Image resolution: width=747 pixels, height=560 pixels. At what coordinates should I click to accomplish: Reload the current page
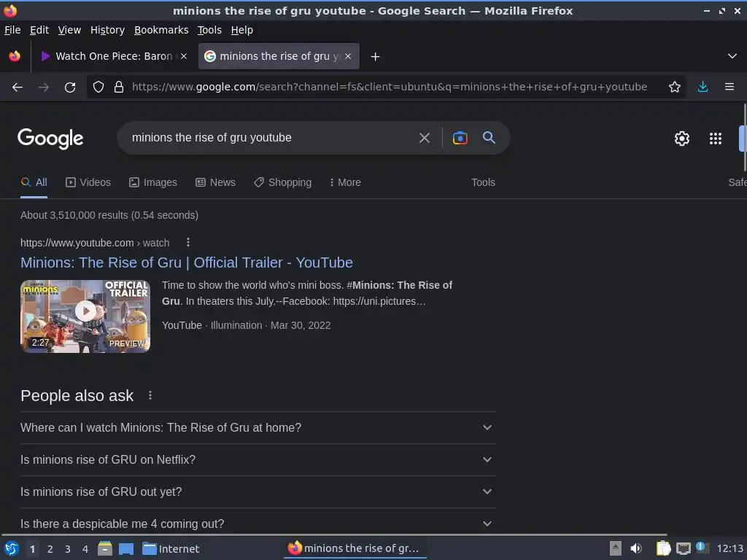point(70,87)
